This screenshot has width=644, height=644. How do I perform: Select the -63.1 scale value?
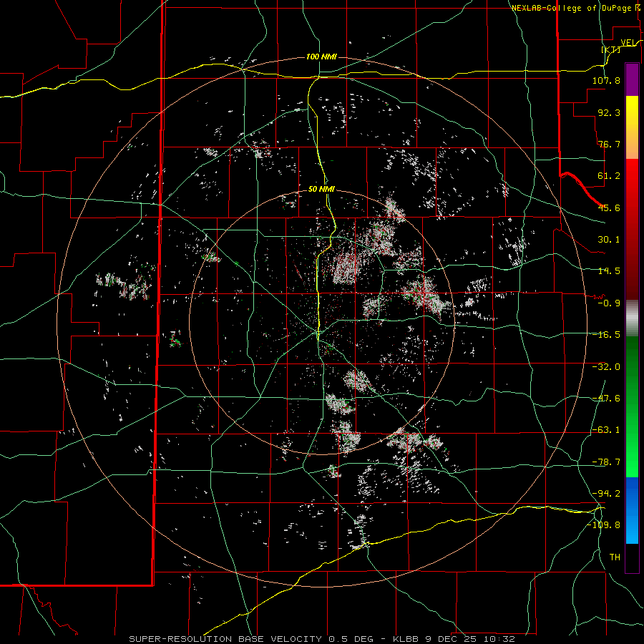point(606,430)
